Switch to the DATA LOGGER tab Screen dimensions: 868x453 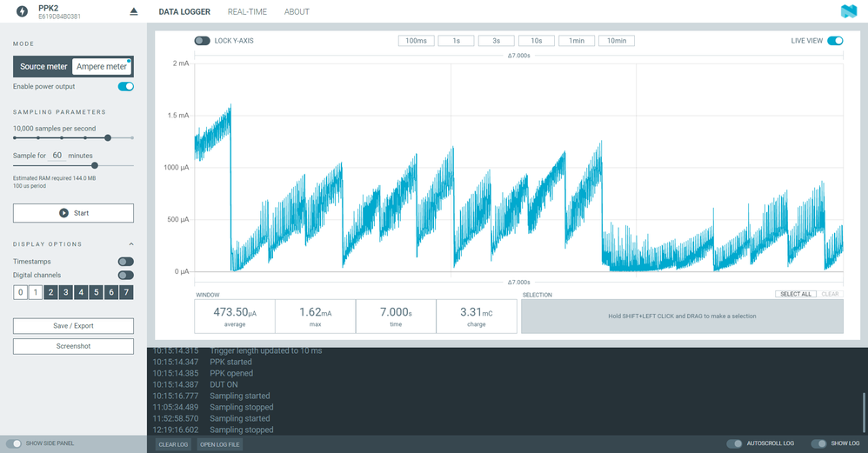click(184, 11)
